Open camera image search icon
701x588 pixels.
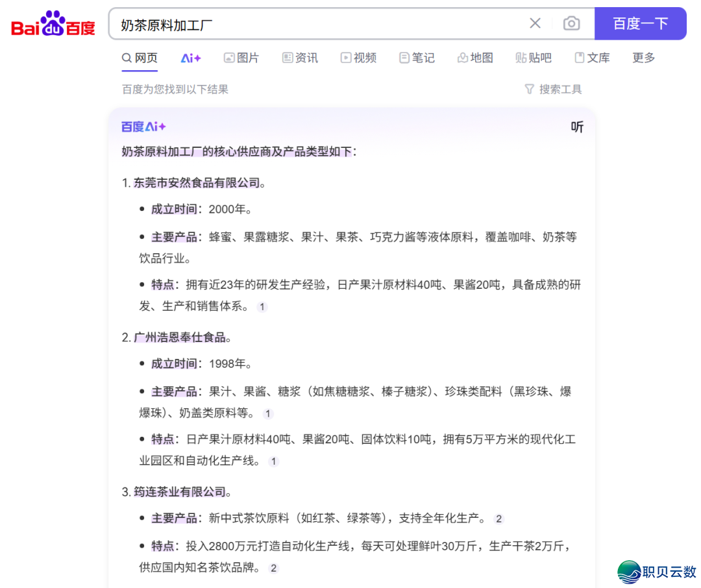point(571,23)
